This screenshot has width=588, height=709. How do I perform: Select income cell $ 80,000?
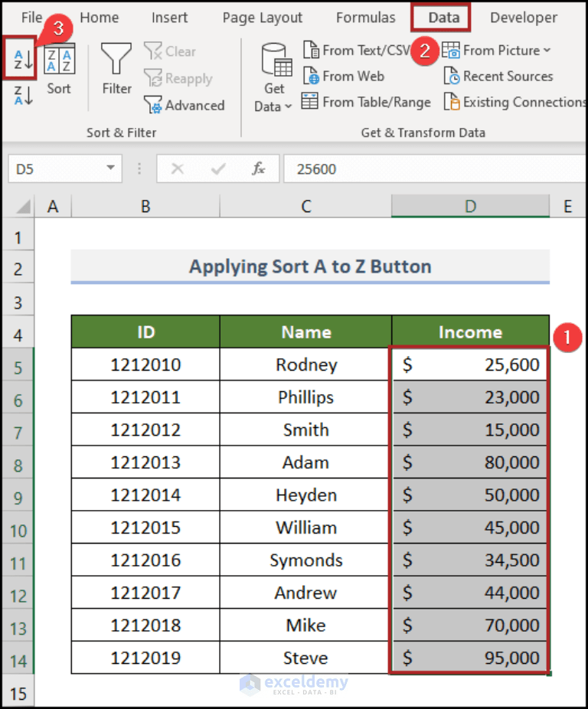point(470,462)
